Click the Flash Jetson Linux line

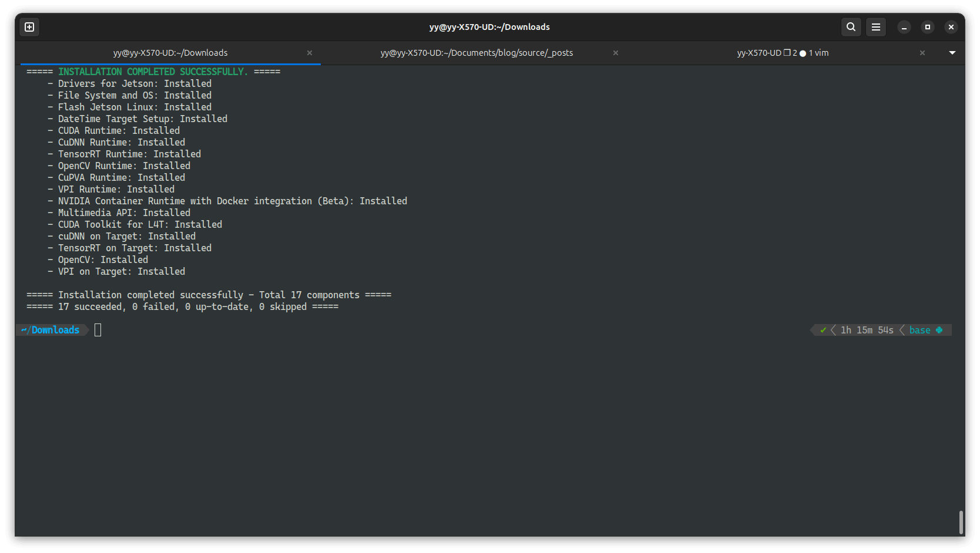pyautogui.click(x=129, y=107)
